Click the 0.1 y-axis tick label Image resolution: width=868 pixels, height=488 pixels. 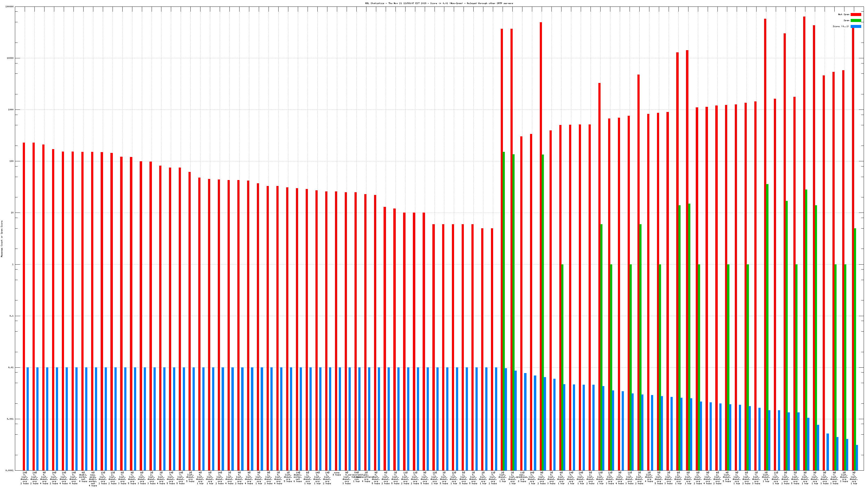[x=12, y=316]
